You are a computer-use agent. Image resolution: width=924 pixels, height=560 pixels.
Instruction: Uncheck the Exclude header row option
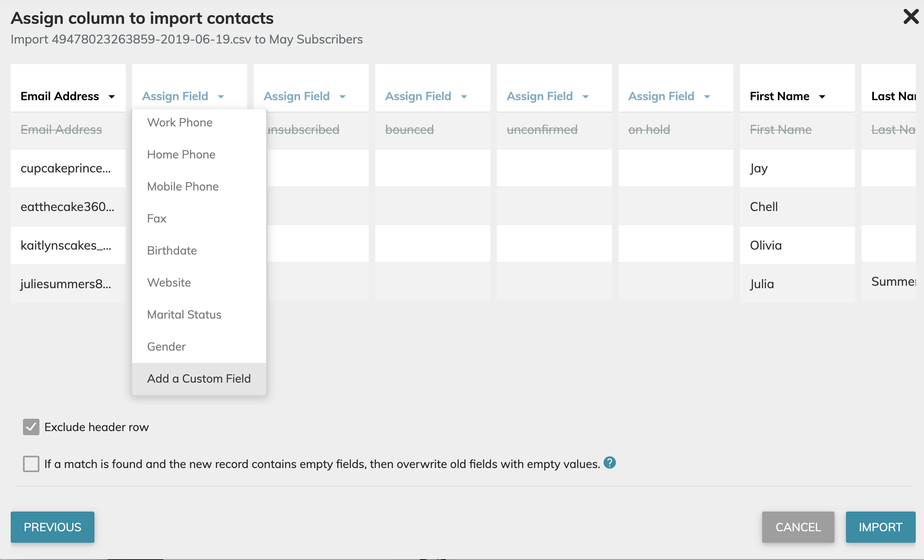click(x=30, y=427)
